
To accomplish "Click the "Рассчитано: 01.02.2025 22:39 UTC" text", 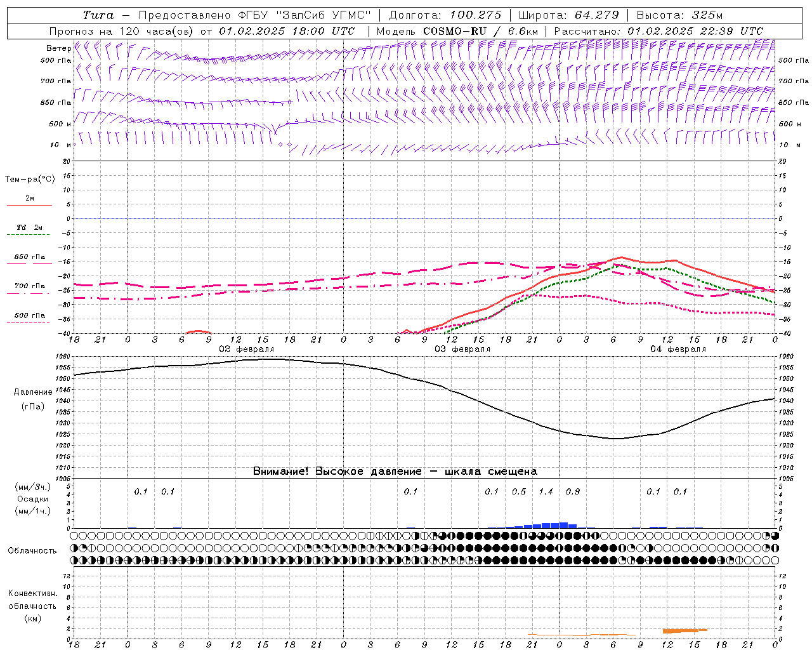I will pyautogui.click(x=658, y=31).
